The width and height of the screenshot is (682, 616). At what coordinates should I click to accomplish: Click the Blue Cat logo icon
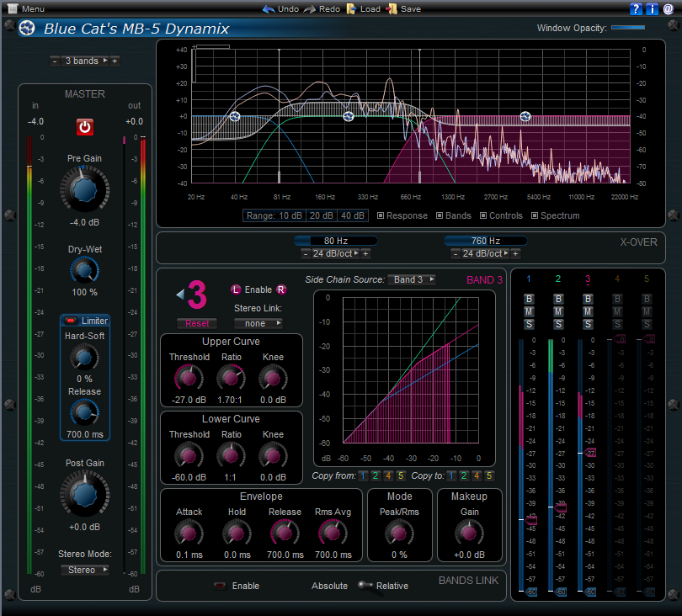click(27, 29)
